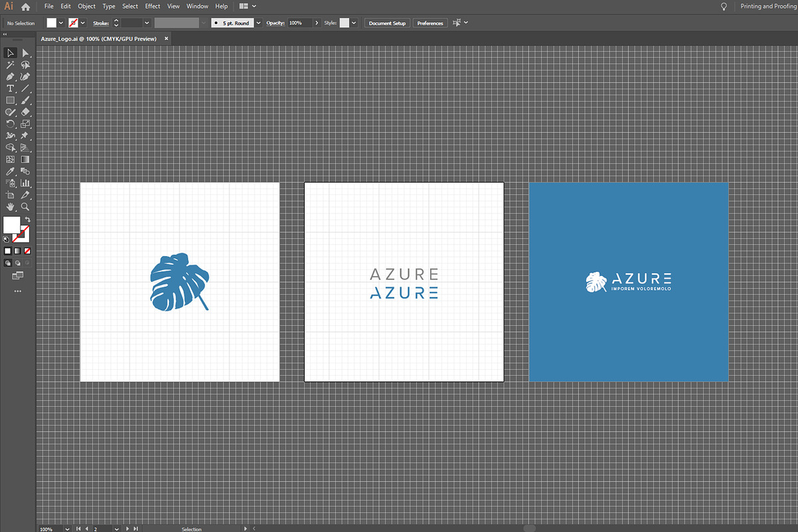The image size is (798, 532).
Task: Select the Width (warp) tool
Action: (x=11, y=136)
